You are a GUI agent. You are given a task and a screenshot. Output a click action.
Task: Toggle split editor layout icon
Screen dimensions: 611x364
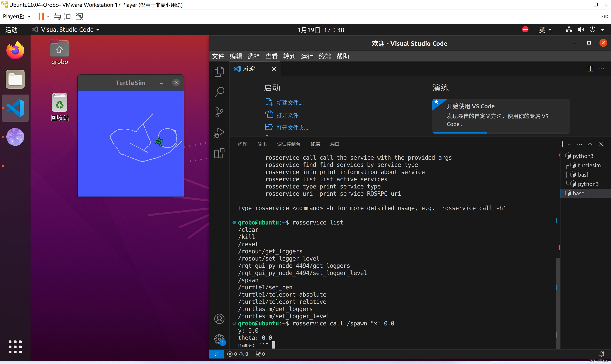pyautogui.click(x=590, y=68)
